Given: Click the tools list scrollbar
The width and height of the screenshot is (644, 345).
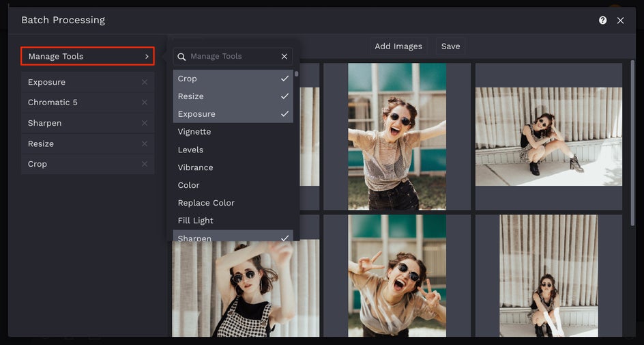Looking at the screenshot, I should [296, 74].
